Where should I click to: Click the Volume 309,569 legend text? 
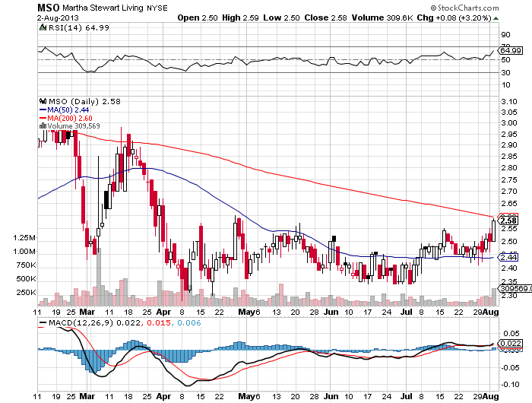[74, 126]
